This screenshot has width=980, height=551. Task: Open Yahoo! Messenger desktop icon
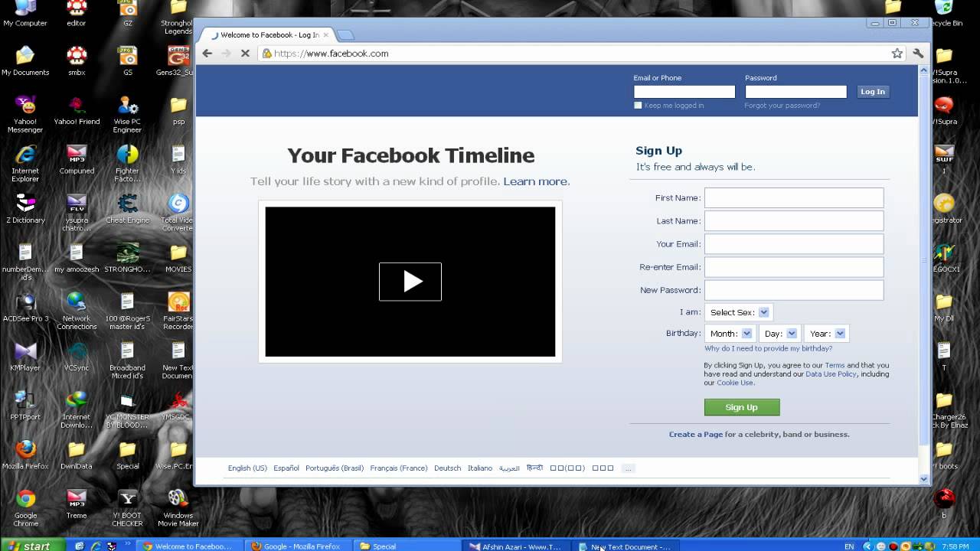(25, 115)
